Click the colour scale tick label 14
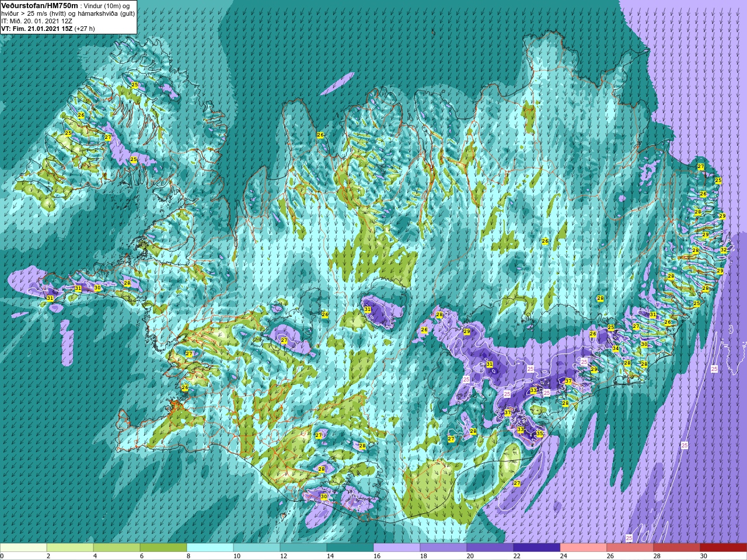The image size is (747, 560). [330, 556]
